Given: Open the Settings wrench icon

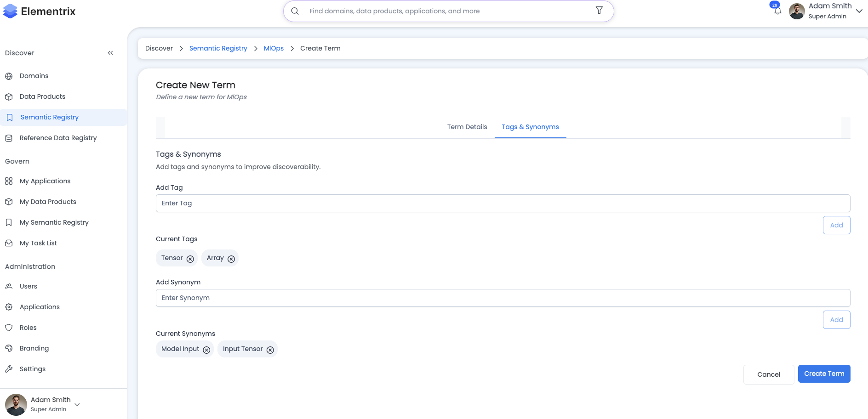Looking at the screenshot, I should 9,369.
